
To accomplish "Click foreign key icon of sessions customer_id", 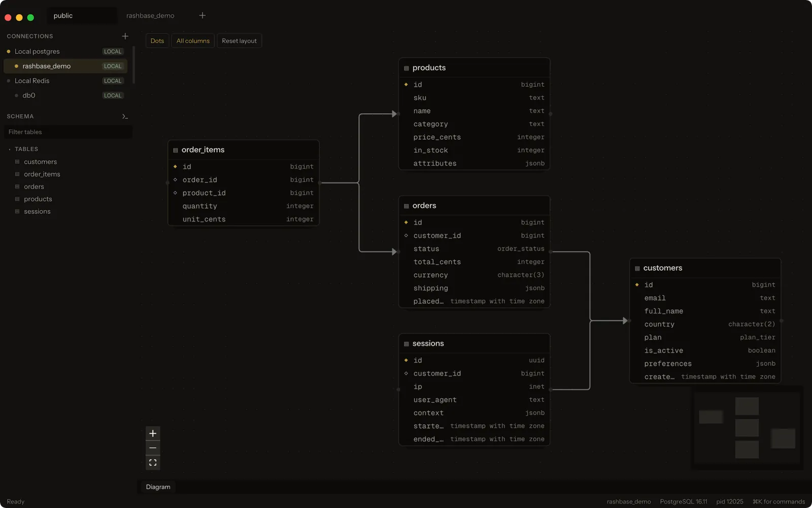I will [x=406, y=373].
